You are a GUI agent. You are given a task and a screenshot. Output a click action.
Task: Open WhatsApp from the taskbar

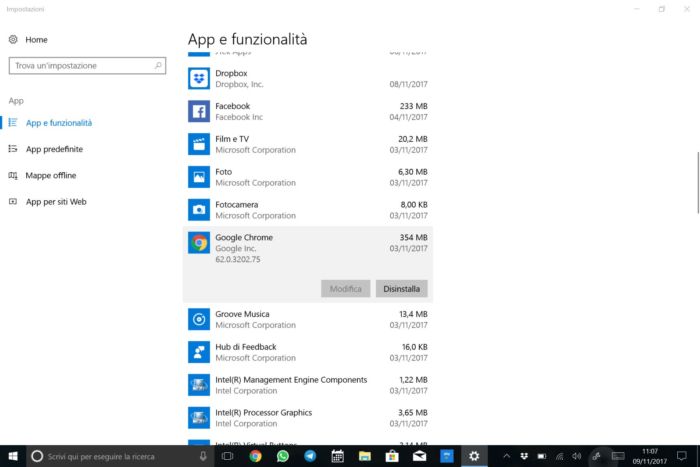[283, 456]
